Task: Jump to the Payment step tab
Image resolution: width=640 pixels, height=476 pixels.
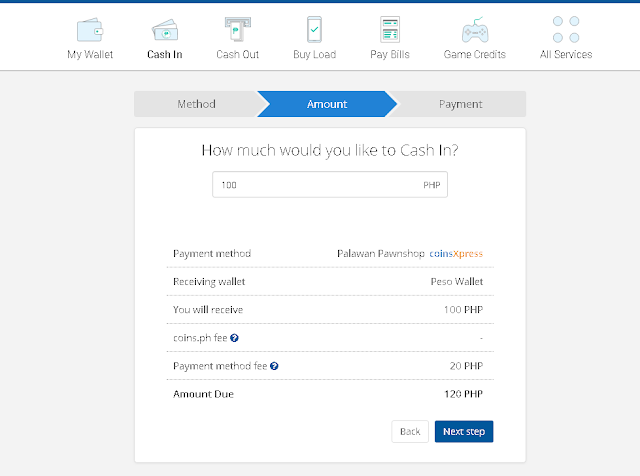Action: 460,104
